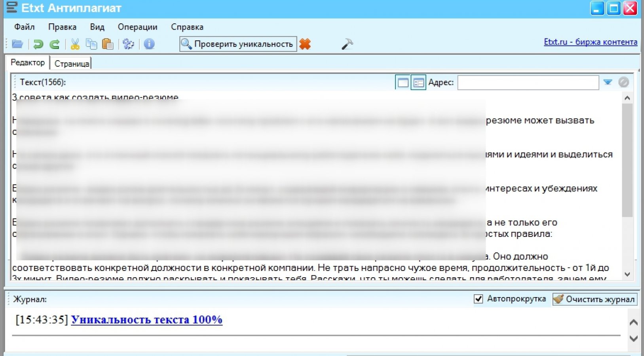This screenshot has height=356, width=644.
Task: Switch to split-pane view icon
Action: click(418, 82)
